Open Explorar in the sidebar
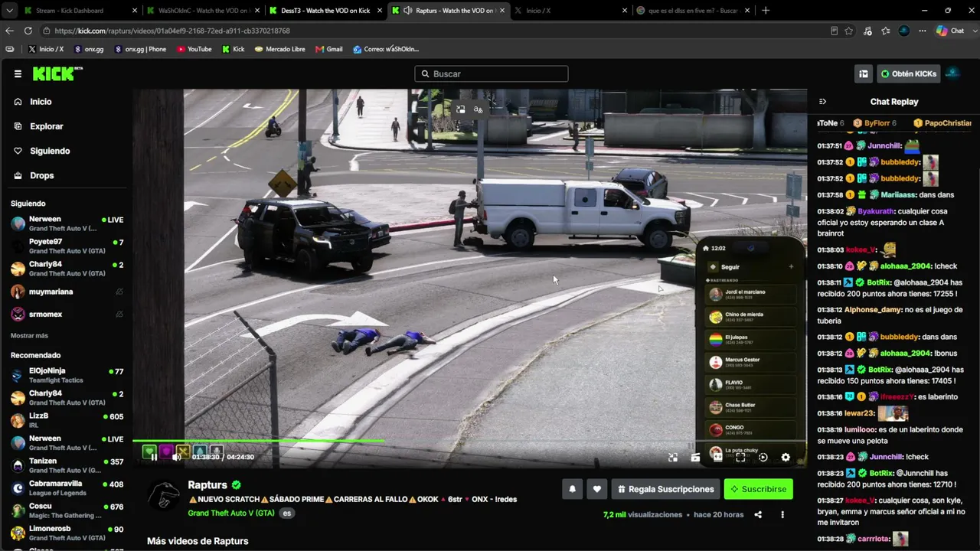 click(46, 126)
